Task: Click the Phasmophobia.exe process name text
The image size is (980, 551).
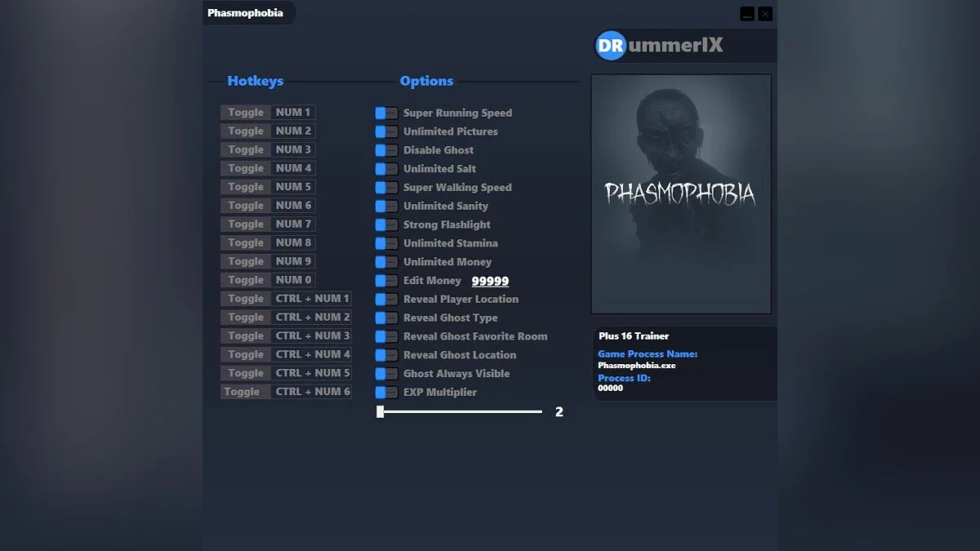Action: point(637,366)
